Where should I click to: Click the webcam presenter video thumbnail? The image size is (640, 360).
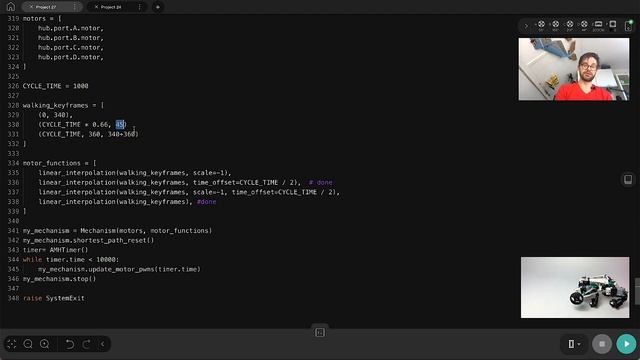pos(573,69)
